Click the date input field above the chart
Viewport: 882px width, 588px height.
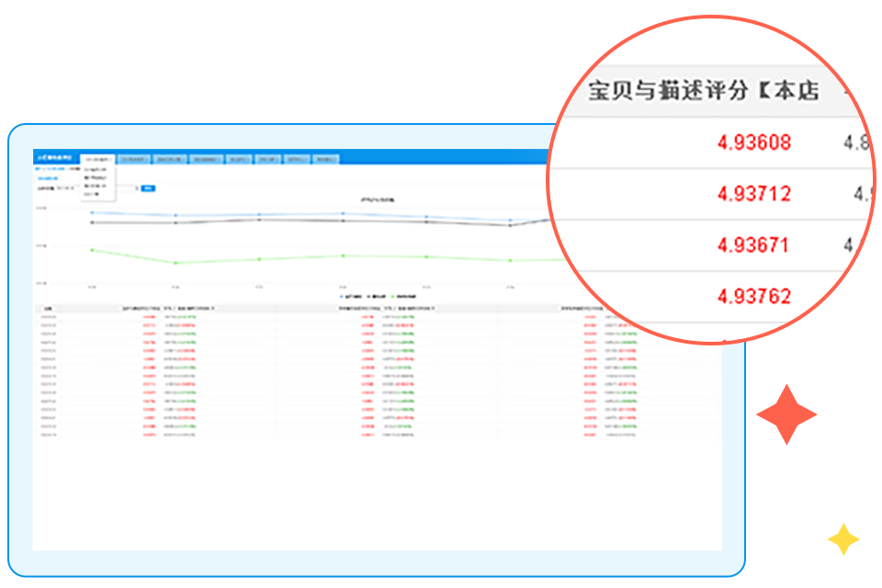[x=64, y=188]
